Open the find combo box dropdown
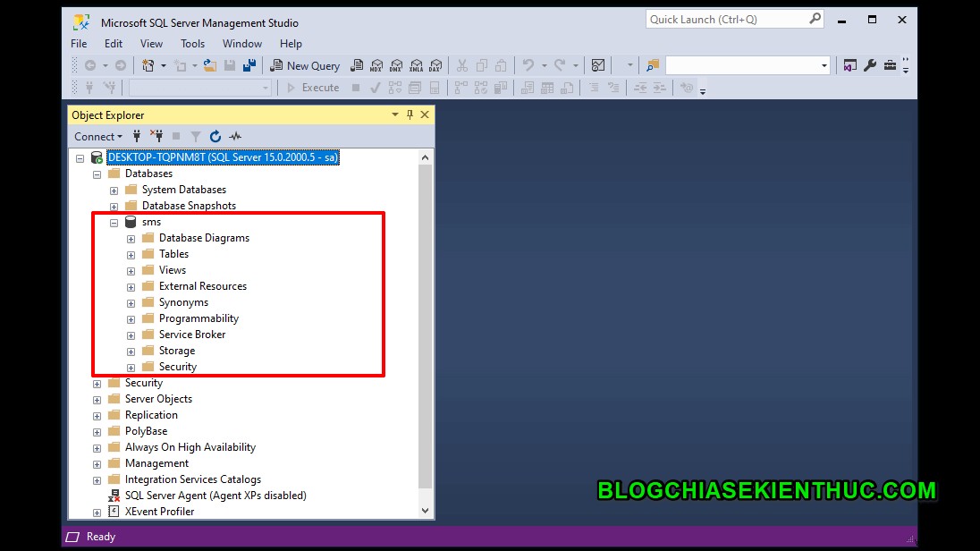The width and height of the screenshot is (980, 551). point(824,65)
